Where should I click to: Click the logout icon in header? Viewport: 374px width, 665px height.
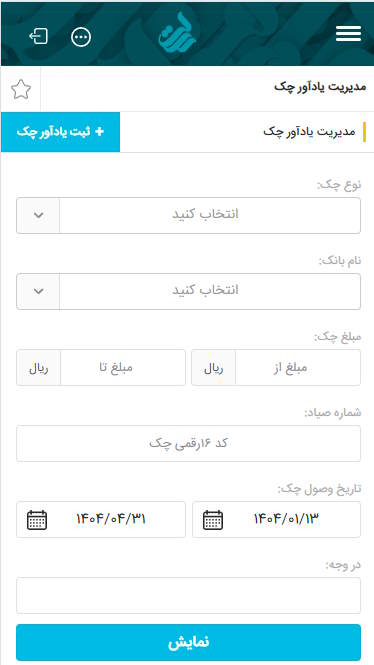(x=38, y=37)
